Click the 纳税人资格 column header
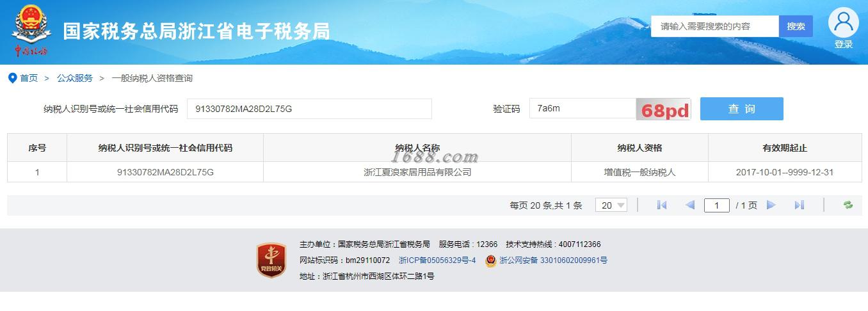 (639, 148)
